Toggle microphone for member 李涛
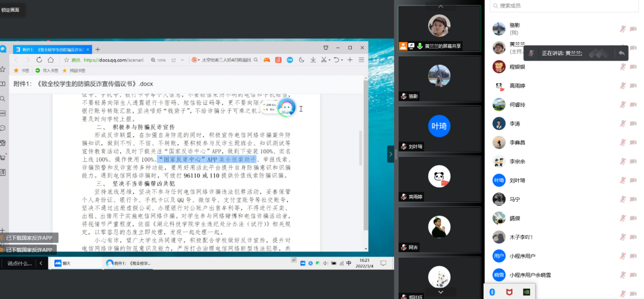The height and width of the screenshot is (299, 644). [x=623, y=124]
